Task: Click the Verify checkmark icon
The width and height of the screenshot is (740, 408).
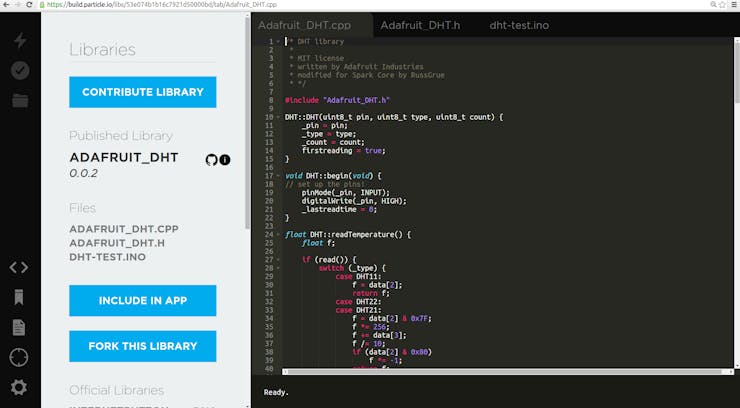Action: click(20, 70)
